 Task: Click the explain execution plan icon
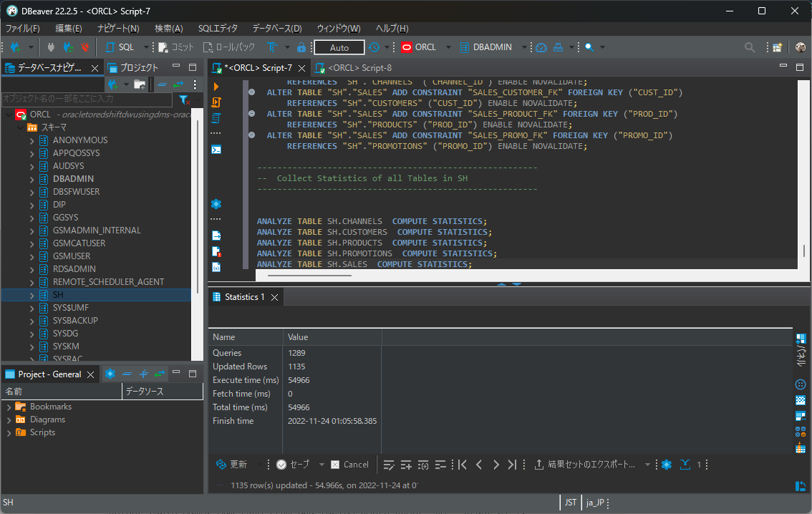(216, 118)
